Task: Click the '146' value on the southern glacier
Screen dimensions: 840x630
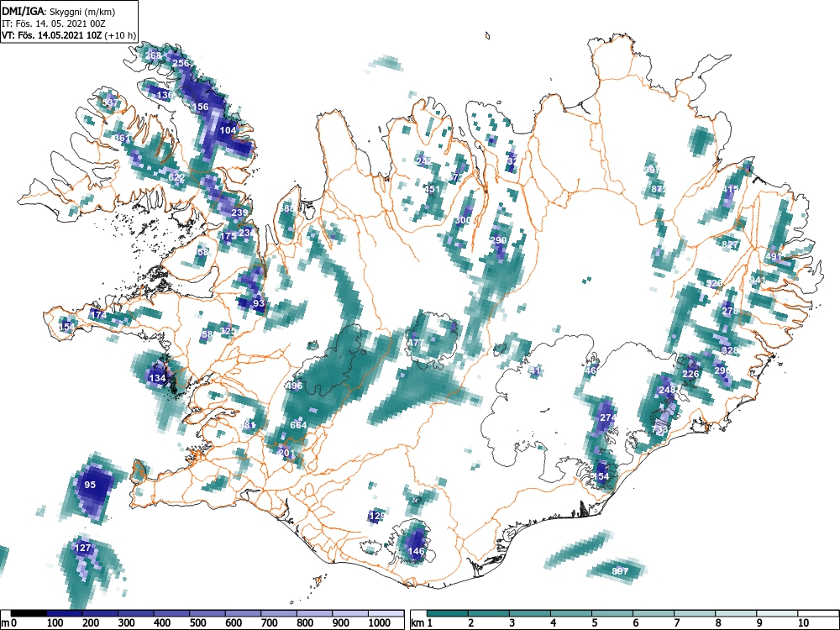Action: coord(417,551)
